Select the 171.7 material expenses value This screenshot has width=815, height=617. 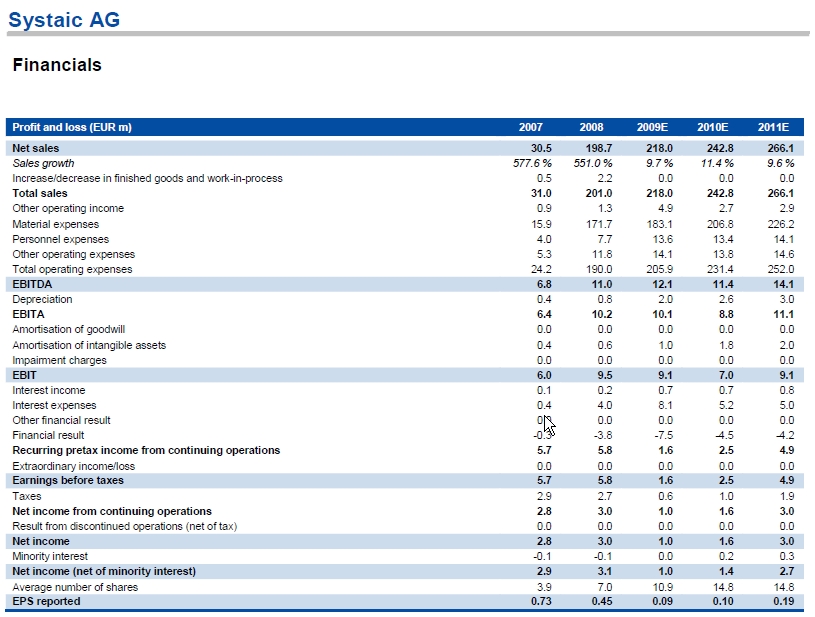point(599,224)
